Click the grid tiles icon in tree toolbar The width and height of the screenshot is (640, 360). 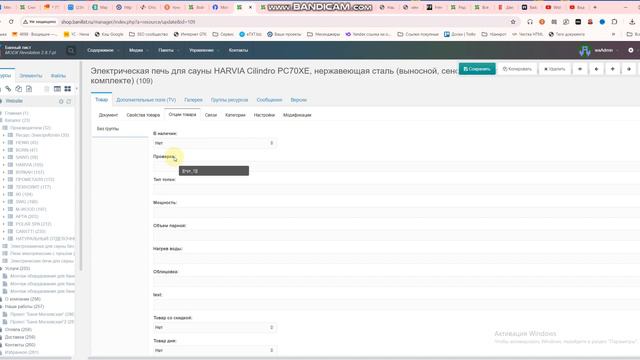click(67, 89)
